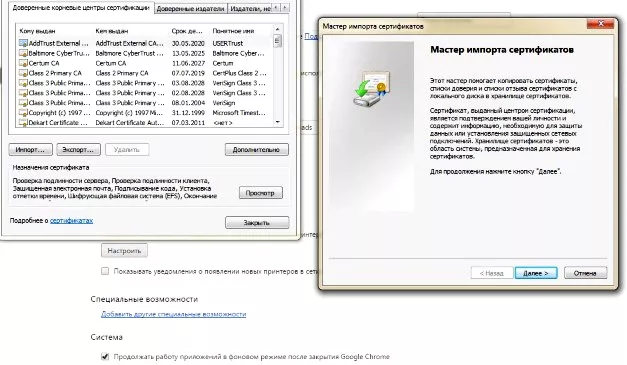
Task: Click the Настроить button in Chrome settings
Action: (x=124, y=251)
